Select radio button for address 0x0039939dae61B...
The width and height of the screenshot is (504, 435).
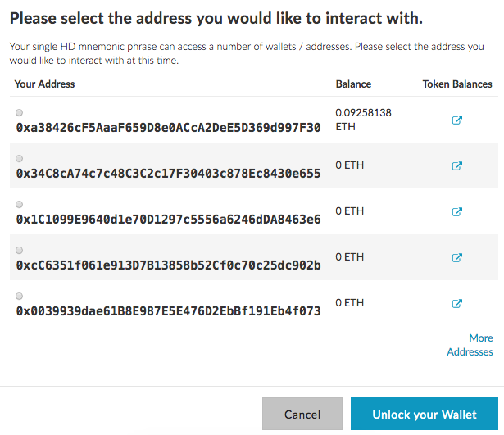pyautogui.click(x=20, y=297)
